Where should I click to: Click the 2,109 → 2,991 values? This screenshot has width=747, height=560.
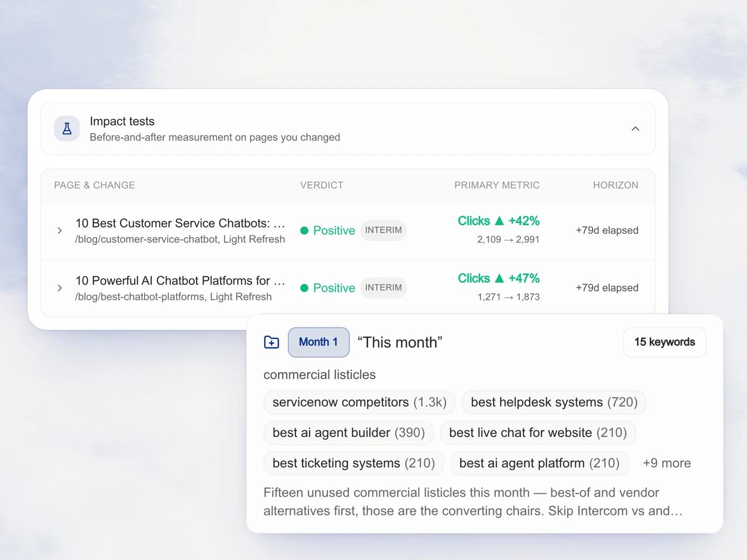click(x=508, y=240)
